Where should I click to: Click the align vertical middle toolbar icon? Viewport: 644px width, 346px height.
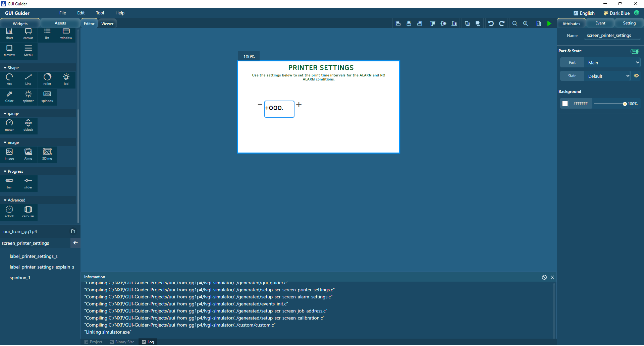click(x=443, y=23)
